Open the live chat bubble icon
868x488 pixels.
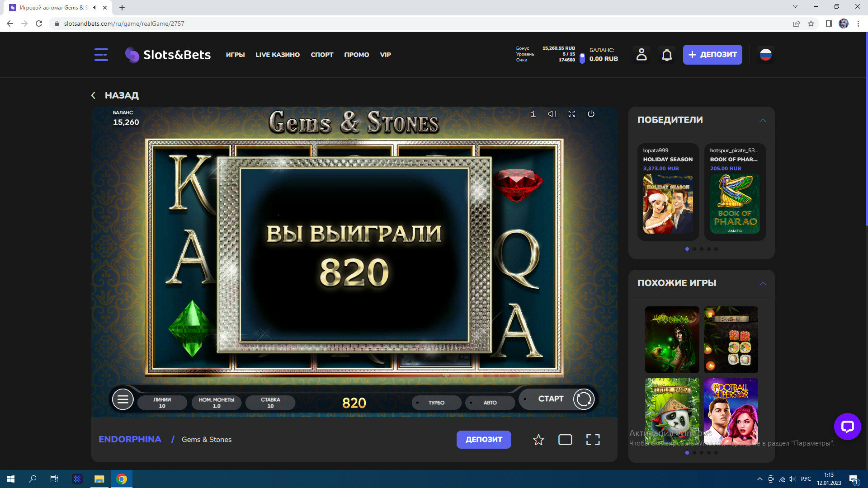tap(847, 426)
